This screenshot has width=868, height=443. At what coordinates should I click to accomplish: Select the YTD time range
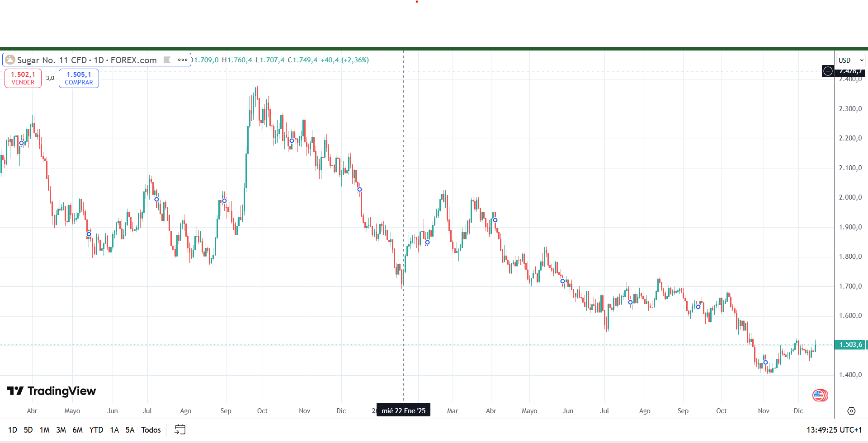(96, 430)
